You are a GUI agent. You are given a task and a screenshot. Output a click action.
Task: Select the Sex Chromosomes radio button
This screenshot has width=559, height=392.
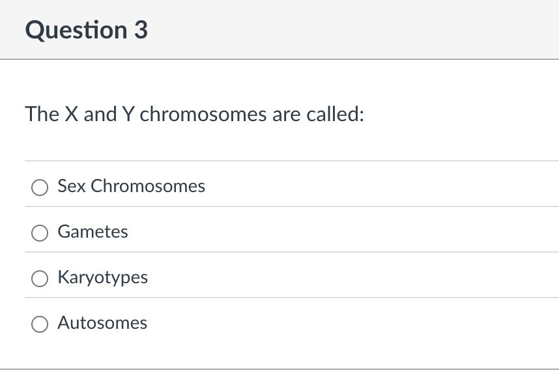(x=40, y=187)
